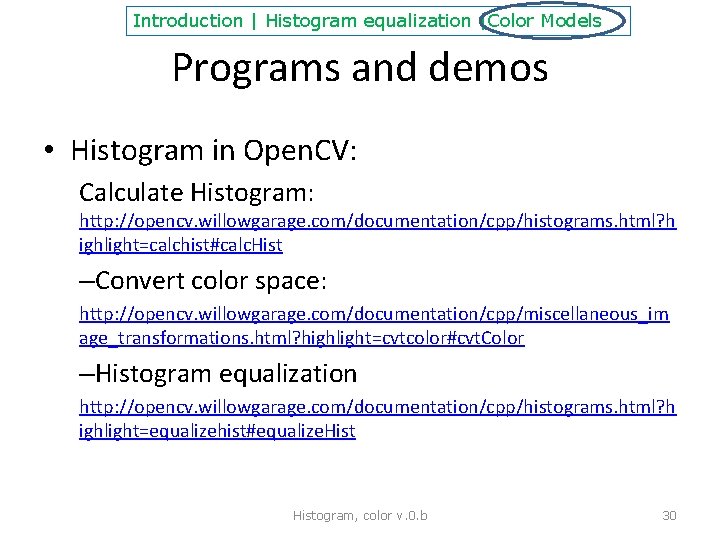Follow the miscellaneous_im URL under Convert color space

(374, 314)
